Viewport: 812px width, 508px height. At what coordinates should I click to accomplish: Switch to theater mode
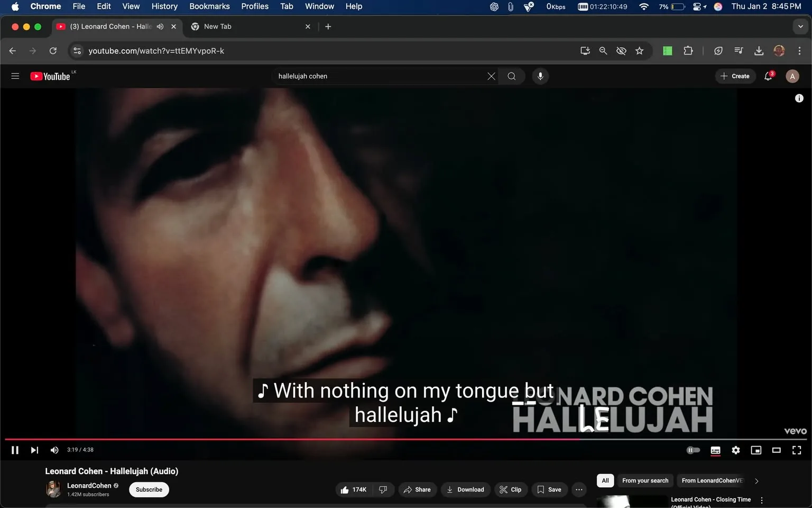click(x=776, y=450)
